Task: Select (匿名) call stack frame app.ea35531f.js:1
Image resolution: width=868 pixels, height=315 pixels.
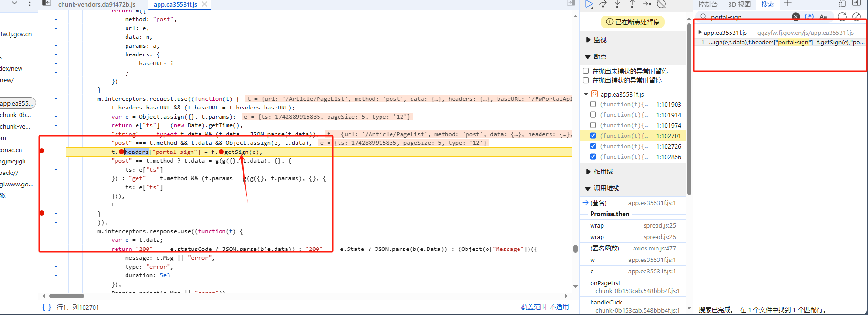Action: 633,203
